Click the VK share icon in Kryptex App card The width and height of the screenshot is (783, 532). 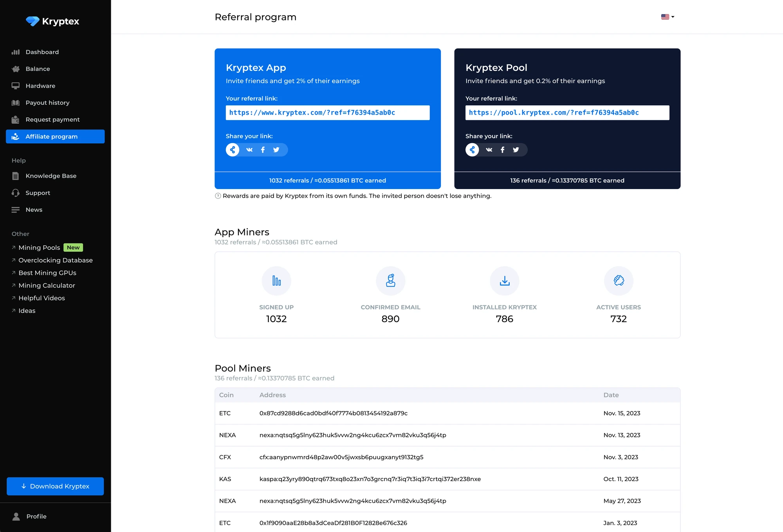[249, 150]
